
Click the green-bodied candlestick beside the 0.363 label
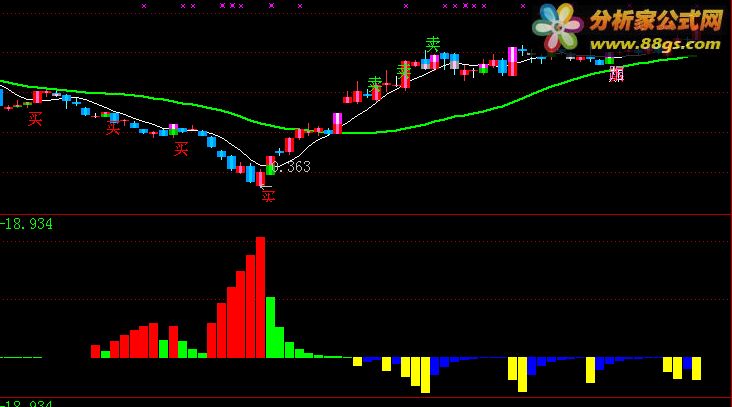click(270, 166)
